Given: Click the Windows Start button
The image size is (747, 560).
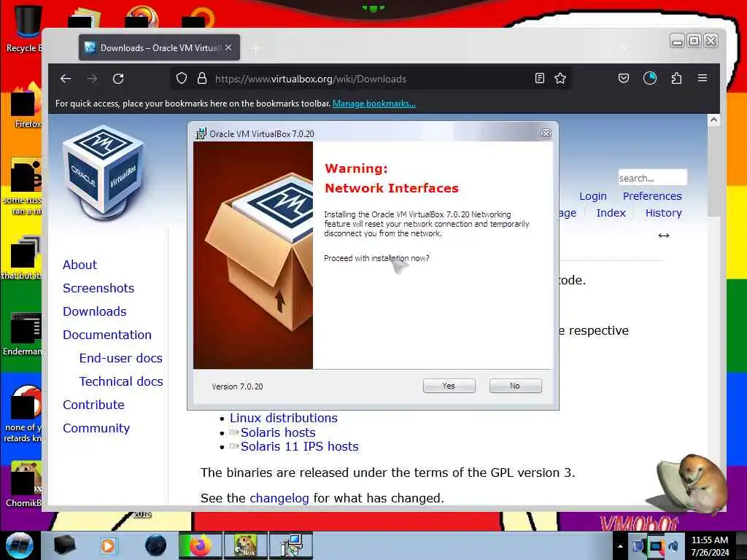Looking at the screenshot, I should click(19, 545).
